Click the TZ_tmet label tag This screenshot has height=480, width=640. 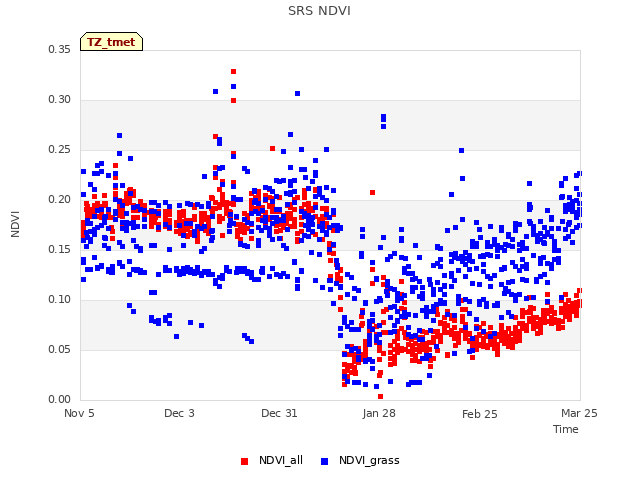[111, 42]
